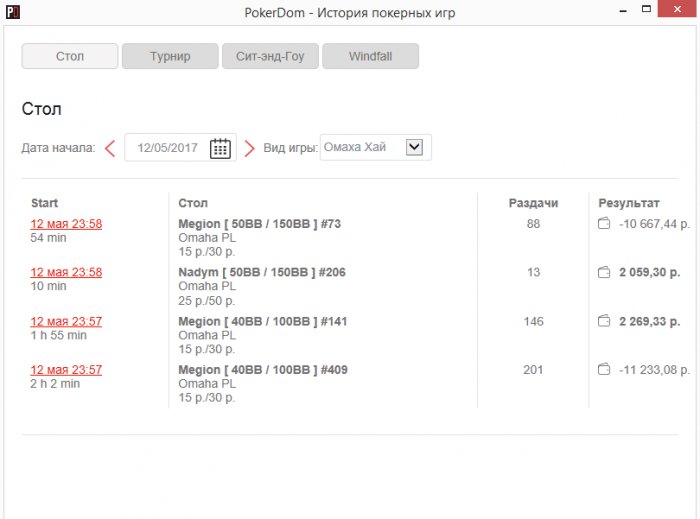Open the 23:57 session lasting 2 h 2 min

66,370
